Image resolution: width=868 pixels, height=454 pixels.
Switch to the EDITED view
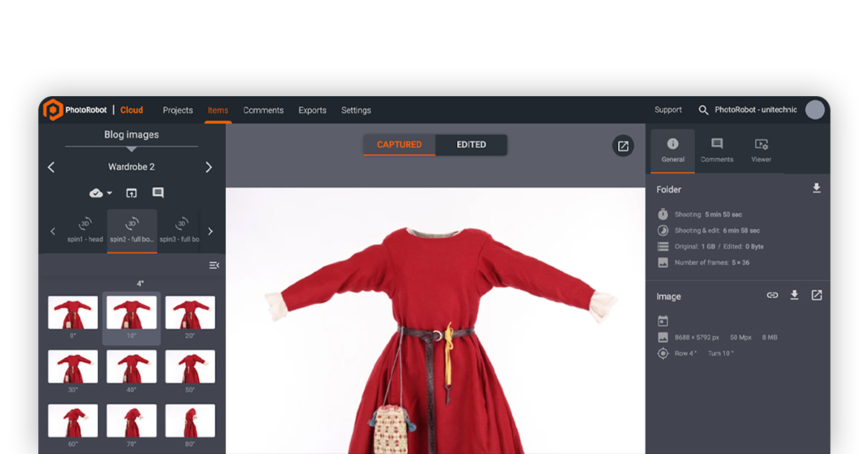(x=471, y=145)
